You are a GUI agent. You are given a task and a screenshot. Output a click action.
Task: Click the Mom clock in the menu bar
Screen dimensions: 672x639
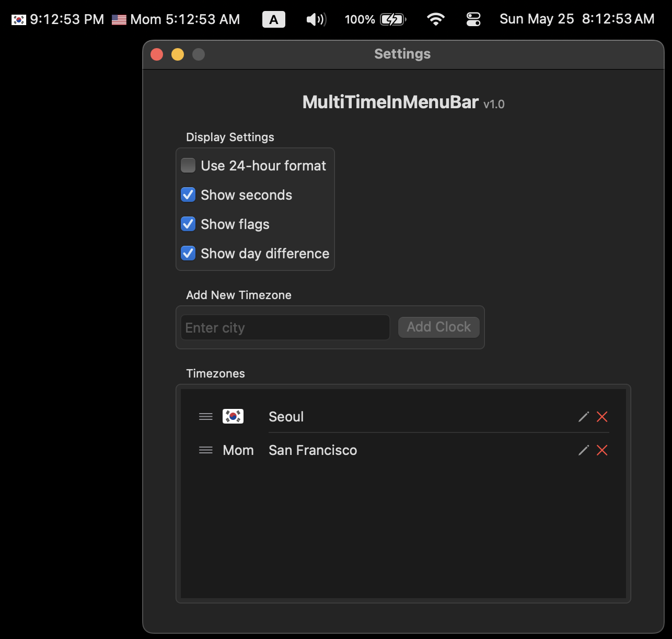[175, 19]
